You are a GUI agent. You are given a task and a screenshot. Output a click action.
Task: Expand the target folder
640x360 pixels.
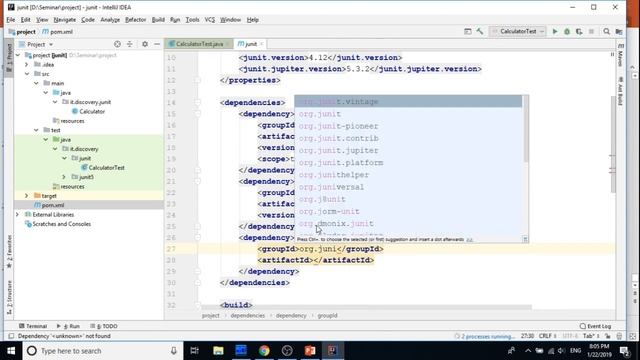click(x=27, y=196)
